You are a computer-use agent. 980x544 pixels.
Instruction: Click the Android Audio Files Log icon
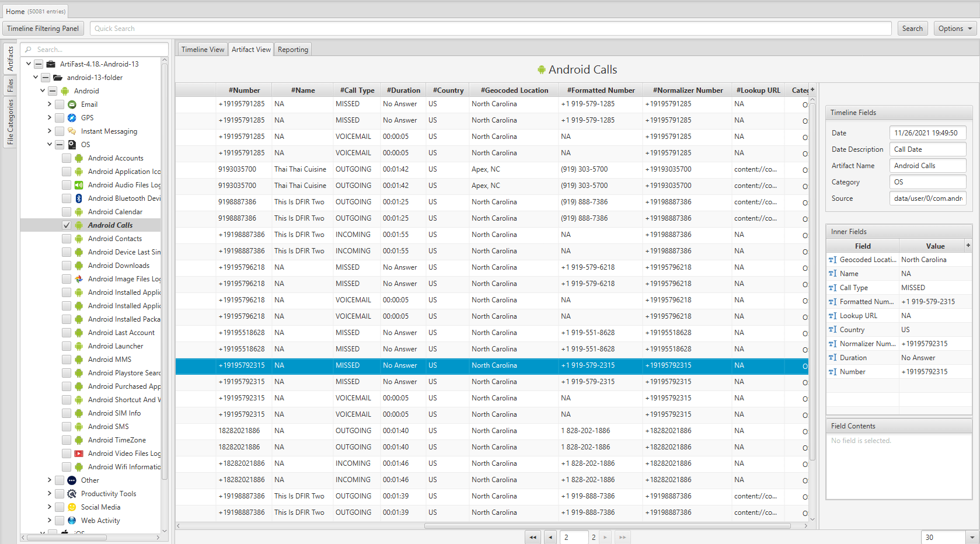(x=79, y=185)
